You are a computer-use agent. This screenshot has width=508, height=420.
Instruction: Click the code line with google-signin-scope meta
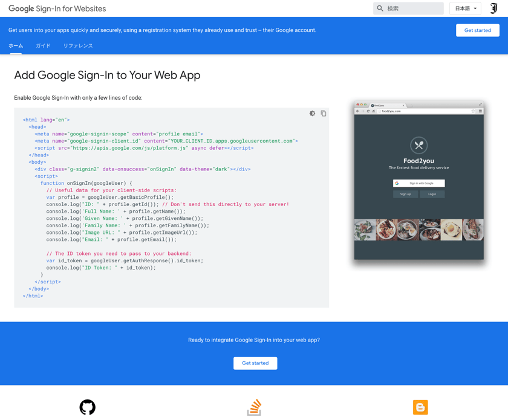(119, 134)
